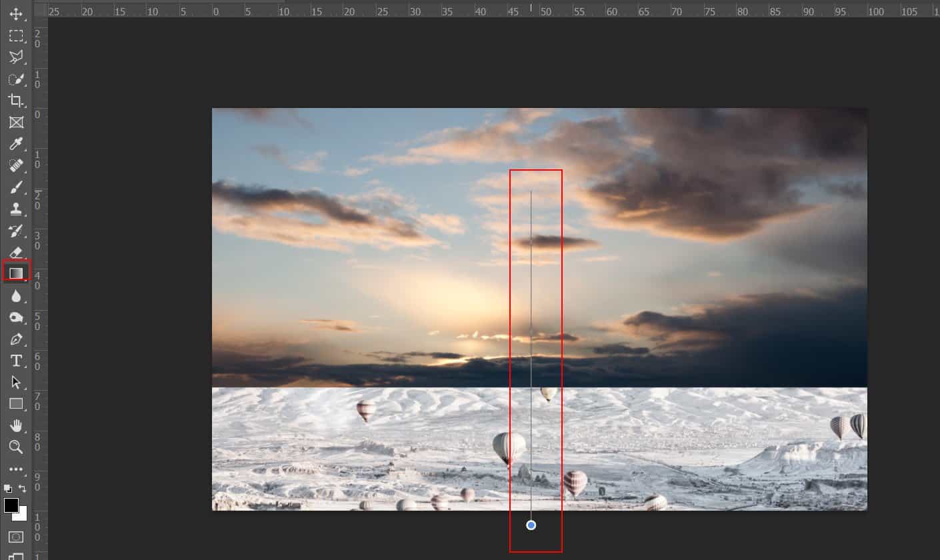Toggle Quick Mask mode

point(16,537)
